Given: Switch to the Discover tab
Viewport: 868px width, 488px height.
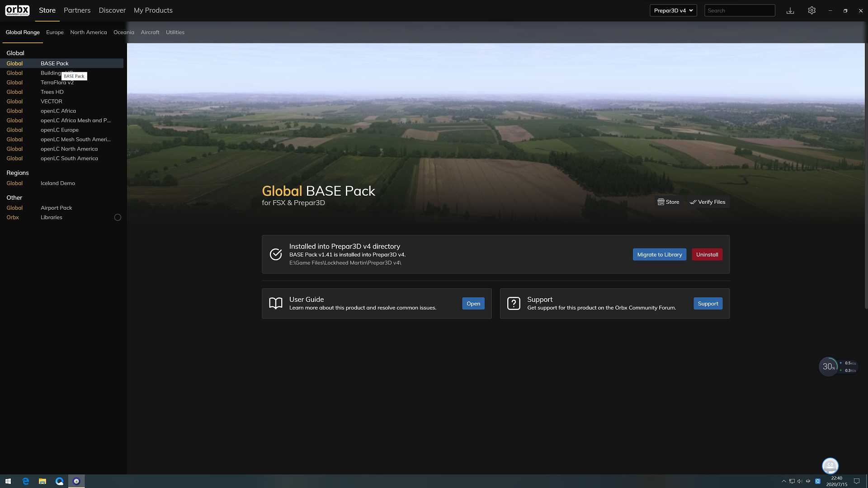Looking at the screenshot, I should [112, 10].
